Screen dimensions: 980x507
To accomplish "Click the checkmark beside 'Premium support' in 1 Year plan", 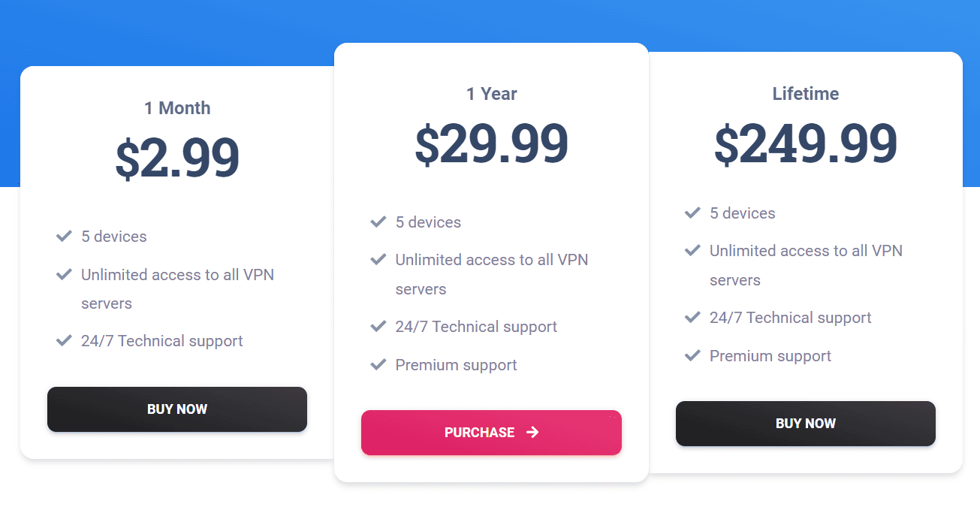I will [378, 364].
